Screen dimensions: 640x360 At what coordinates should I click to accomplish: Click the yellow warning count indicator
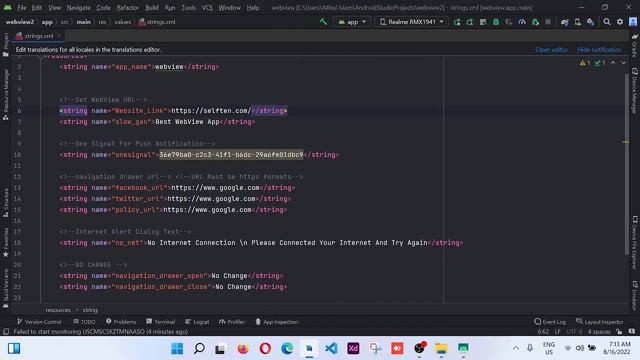(584, 63)
